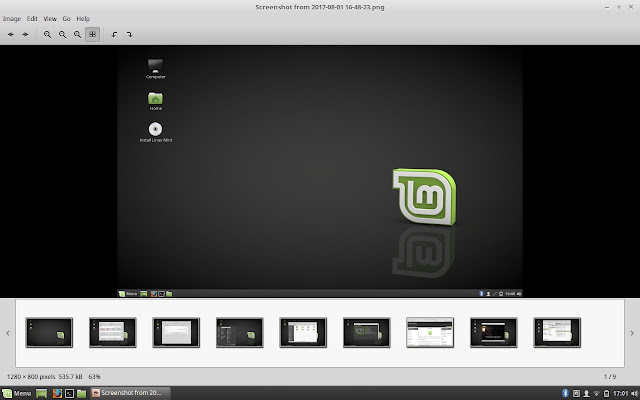This screenshot has width=640, height=400.
Task: Open the Go menu
Action: click(67, 19)
